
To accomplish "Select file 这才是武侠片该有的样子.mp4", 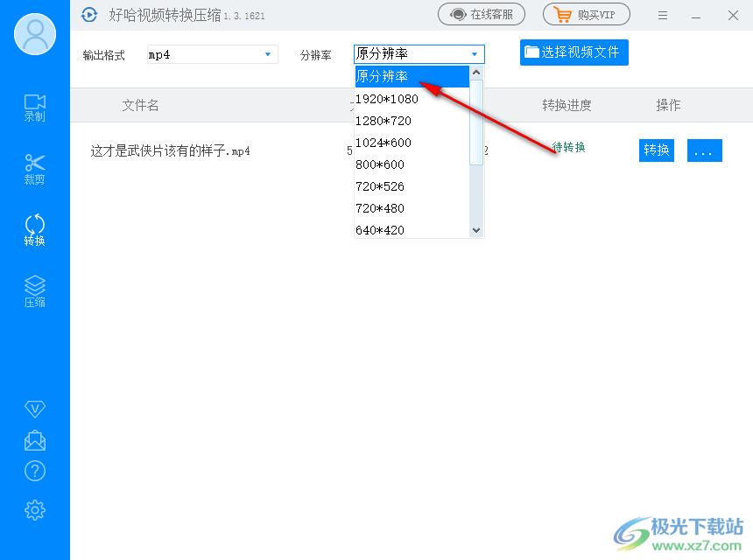I will pyautogui.click(x=170, y=151).
